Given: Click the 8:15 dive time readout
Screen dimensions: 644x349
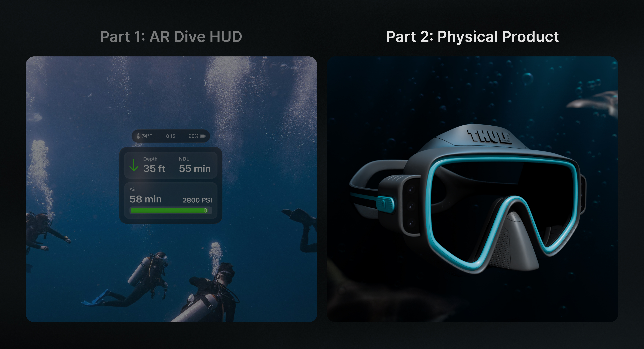Looking at the screenshot, I should pyautogui.click(x=171, y=136).
